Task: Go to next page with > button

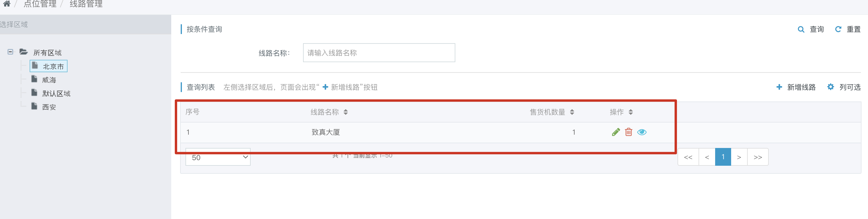Action: pyautogui.click(x=739, y=157)
